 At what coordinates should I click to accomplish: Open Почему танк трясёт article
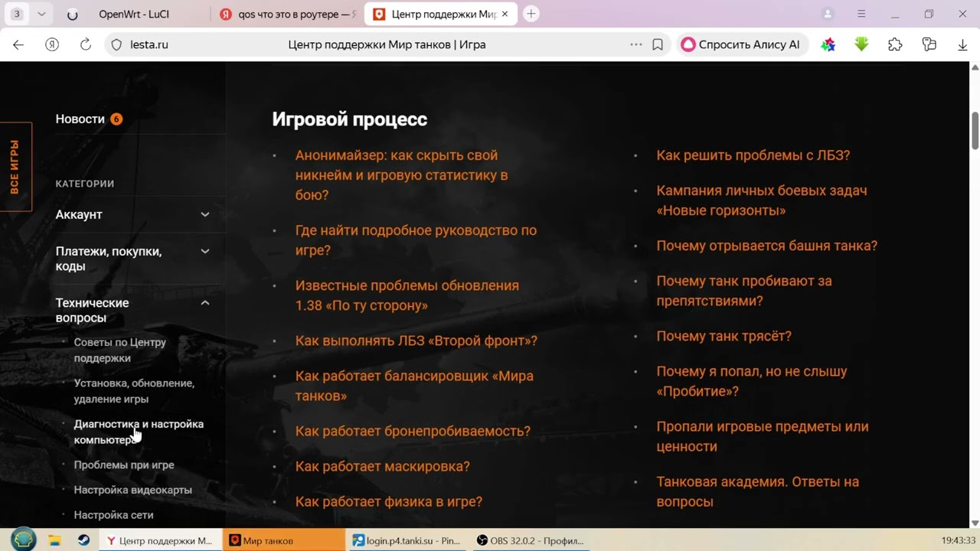724,336
